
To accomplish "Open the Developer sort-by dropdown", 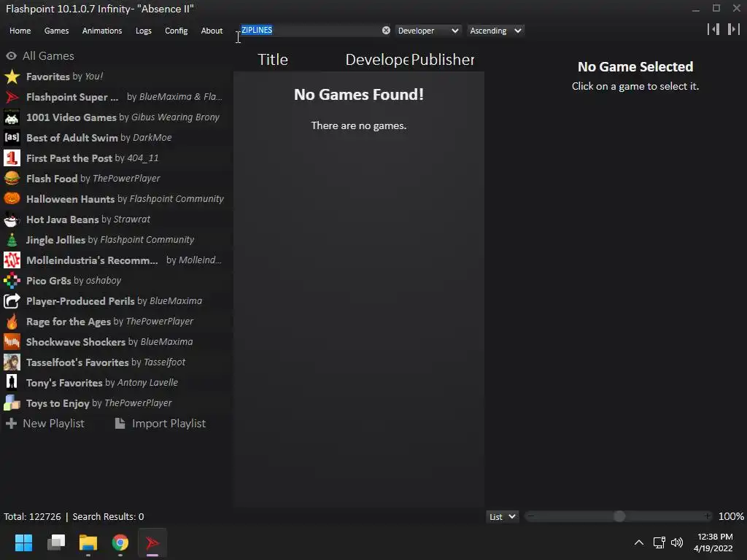I will [427, 31].
